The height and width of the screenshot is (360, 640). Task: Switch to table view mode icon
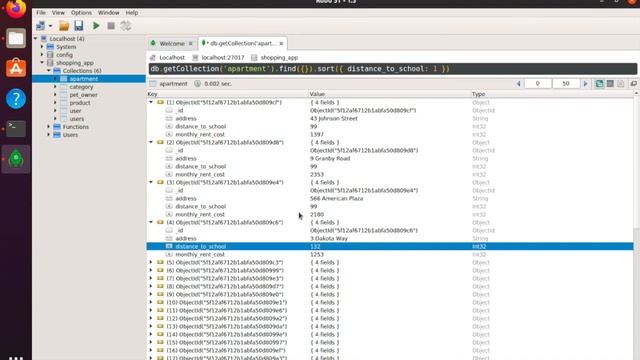click(610, 84)
